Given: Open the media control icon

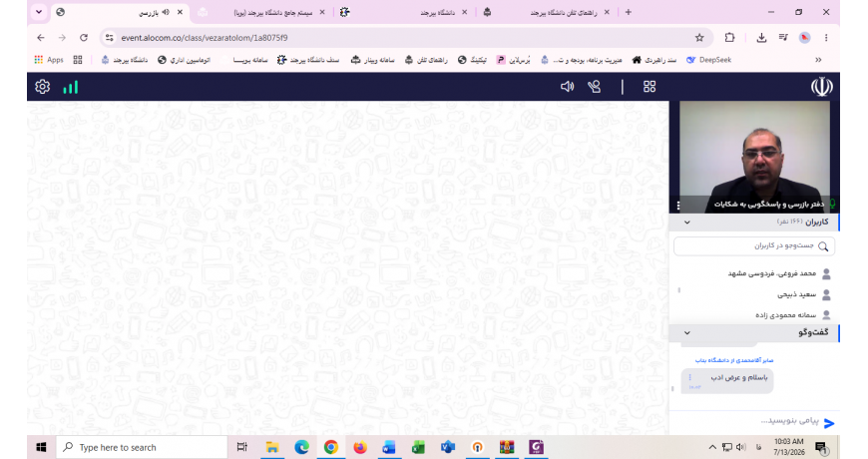Looking at the screenshot, I should (783, 38).
